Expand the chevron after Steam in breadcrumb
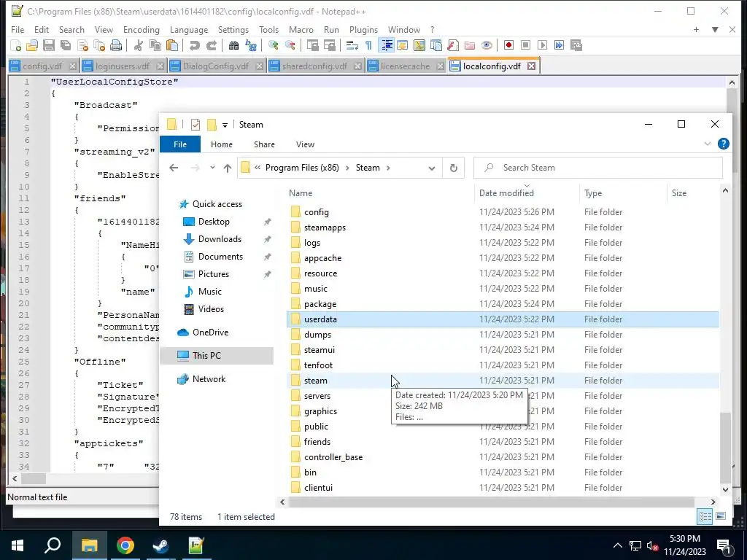The image size is (747, 560). click(389, 168)
